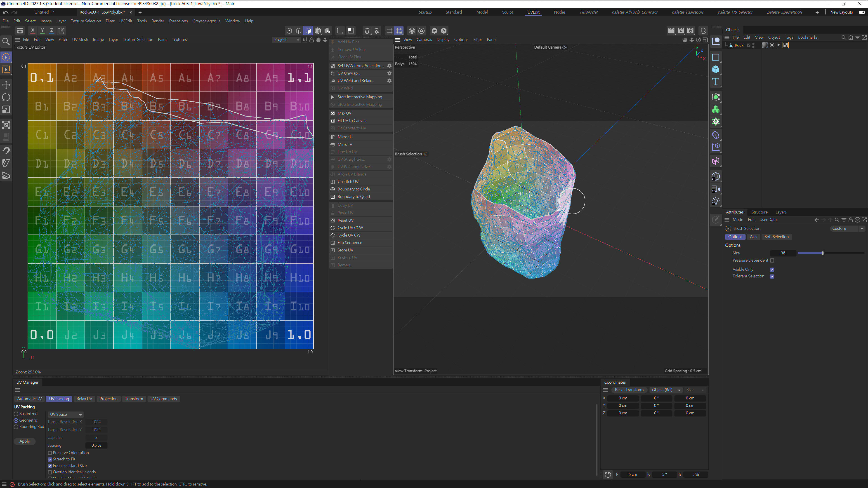
Task: Open the Project dropdown in UV editor
Action: 286,40
